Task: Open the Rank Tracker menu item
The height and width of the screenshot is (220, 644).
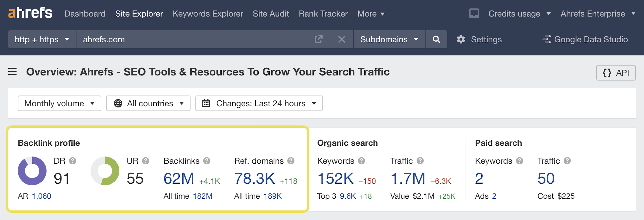Action: coord(323,14)
